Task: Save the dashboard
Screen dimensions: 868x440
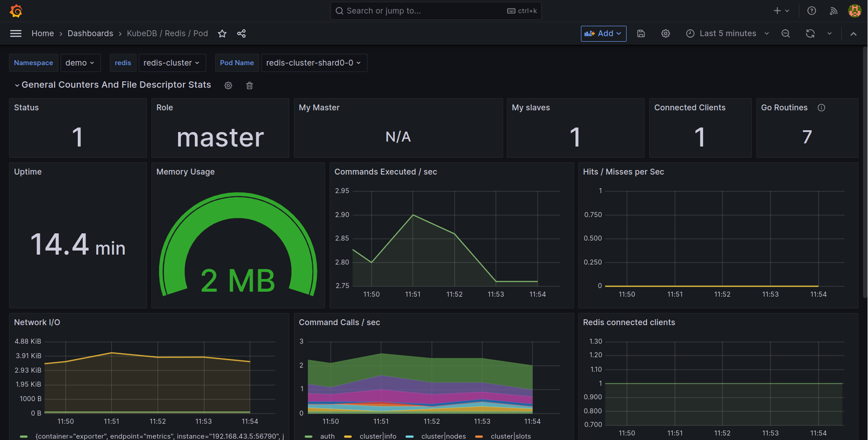Action: point(641,33)
